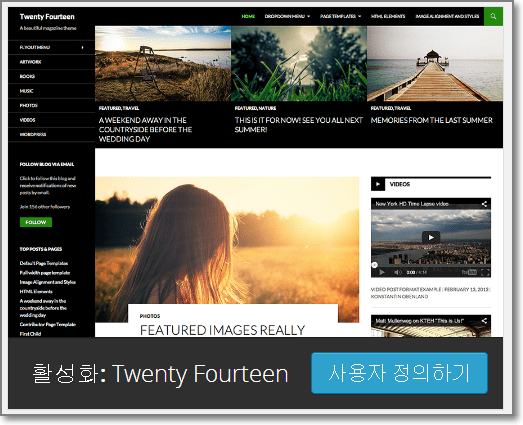
Task: Open the video on YouTube via its logo
Action: 469,273
